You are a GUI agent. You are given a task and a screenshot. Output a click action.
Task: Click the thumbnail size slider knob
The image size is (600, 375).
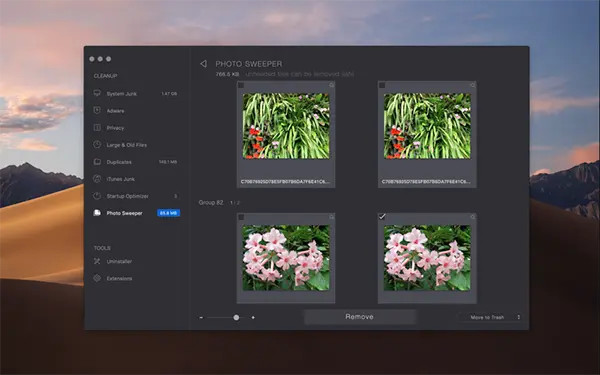click(236, 317)
